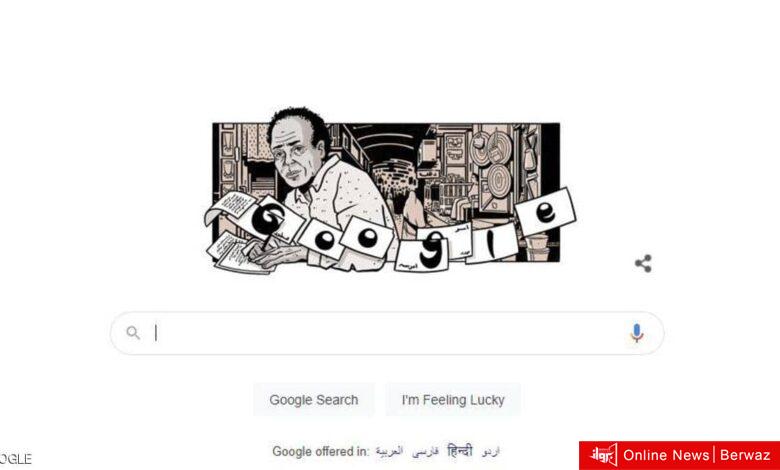Click the Google Search button
This screenshot has height=470, width=780.
coord(314,399)
